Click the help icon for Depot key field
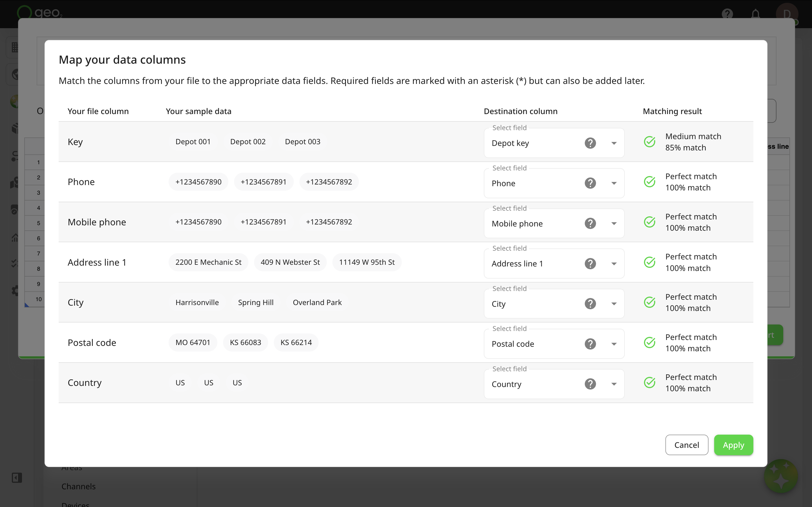The image size is (812, 507). point(590,143)
